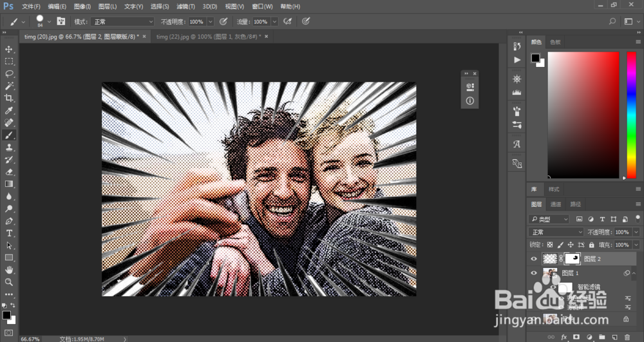Select the Brush tool in left toolbar
The height and width of the screenshot is (342, 644).
tap(8, 135)
